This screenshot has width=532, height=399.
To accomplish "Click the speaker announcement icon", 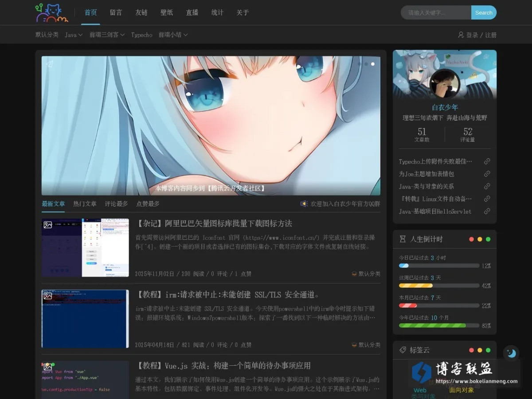I will [304, 203].
